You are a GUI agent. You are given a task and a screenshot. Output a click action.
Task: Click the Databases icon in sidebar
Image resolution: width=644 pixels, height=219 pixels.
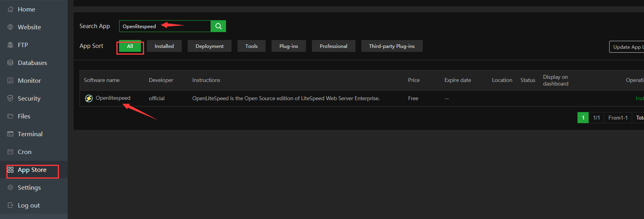10,63
